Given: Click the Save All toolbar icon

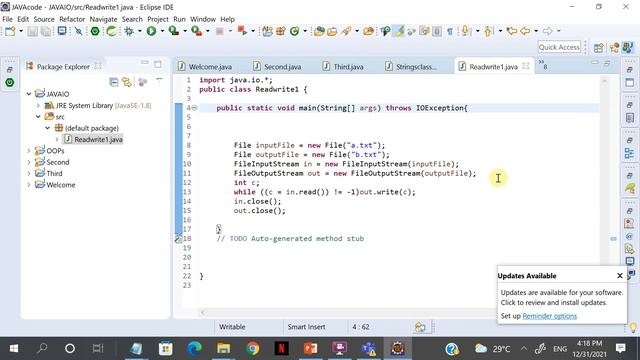Looking at the screenshot, I should click(46, 31).
